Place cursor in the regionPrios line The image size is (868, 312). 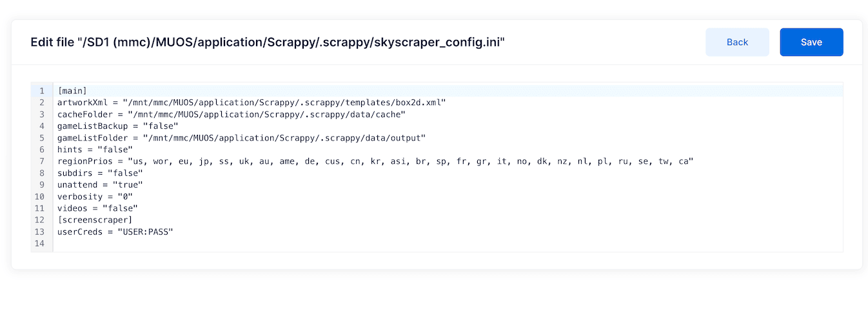pos(375,161)
